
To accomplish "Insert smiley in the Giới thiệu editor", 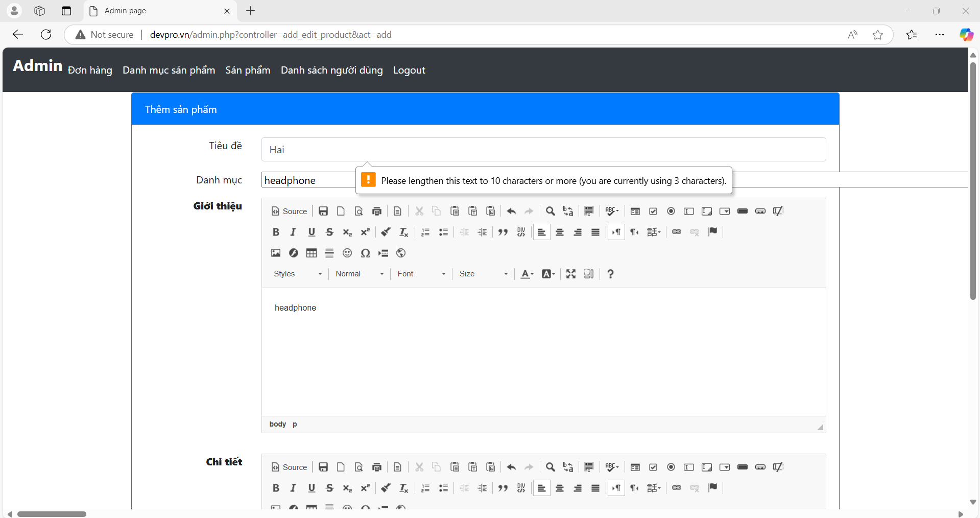I will tap(347, 253).
